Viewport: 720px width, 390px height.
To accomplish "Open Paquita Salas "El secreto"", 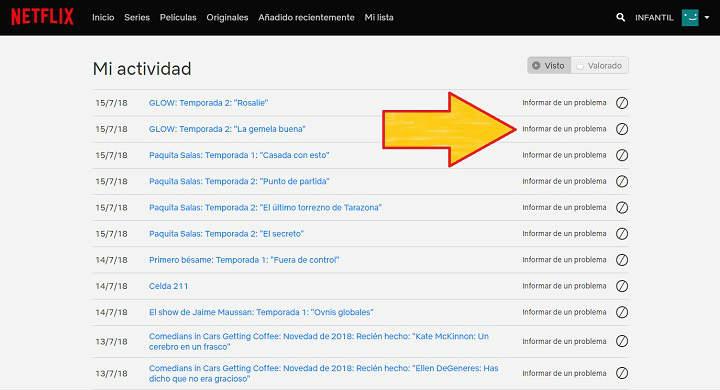I will coord(226,234).
